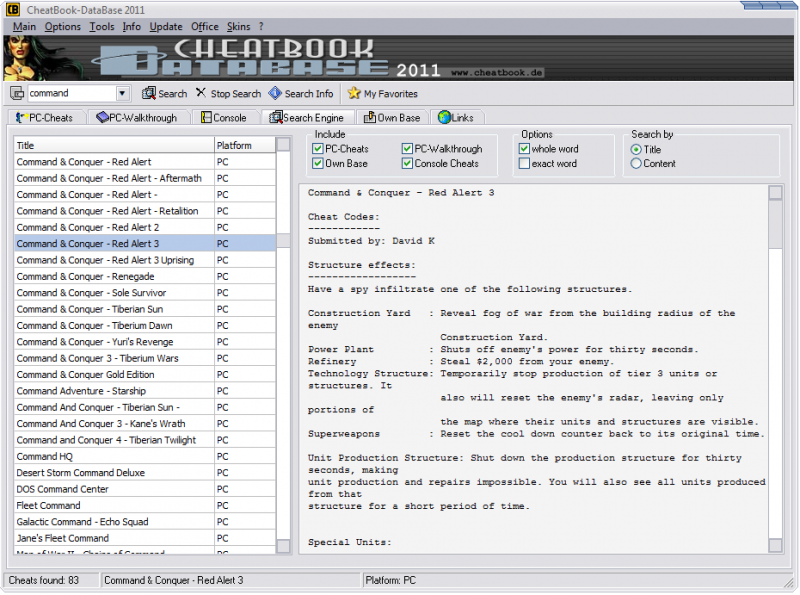Sort results by the Title column header
Viewport: 800px width, 595px height.
(114, 145)
